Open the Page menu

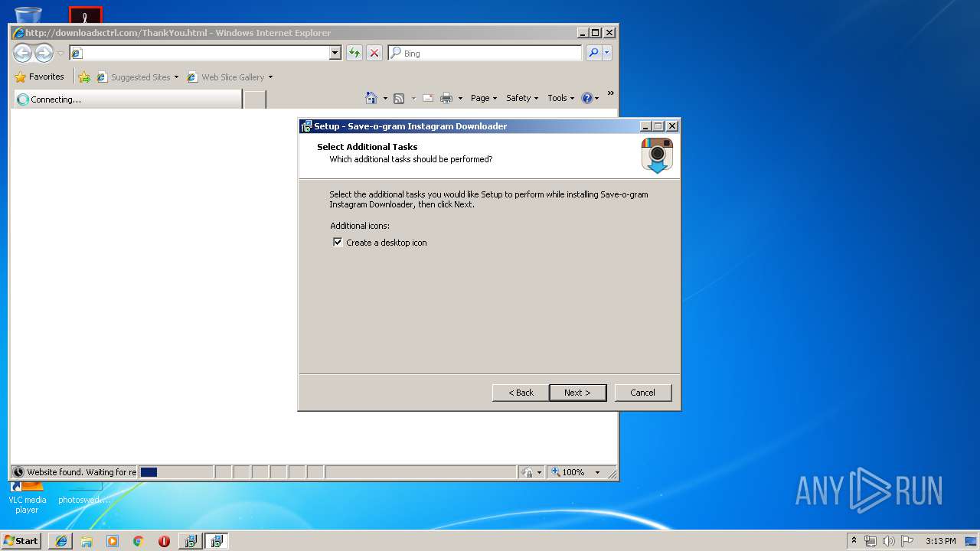(484, 98)
